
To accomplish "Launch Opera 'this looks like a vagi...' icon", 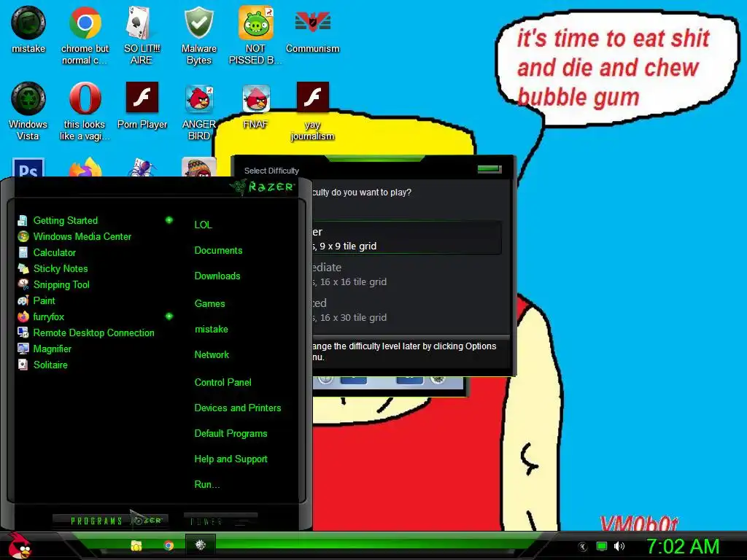I will [x=85, y=111].
